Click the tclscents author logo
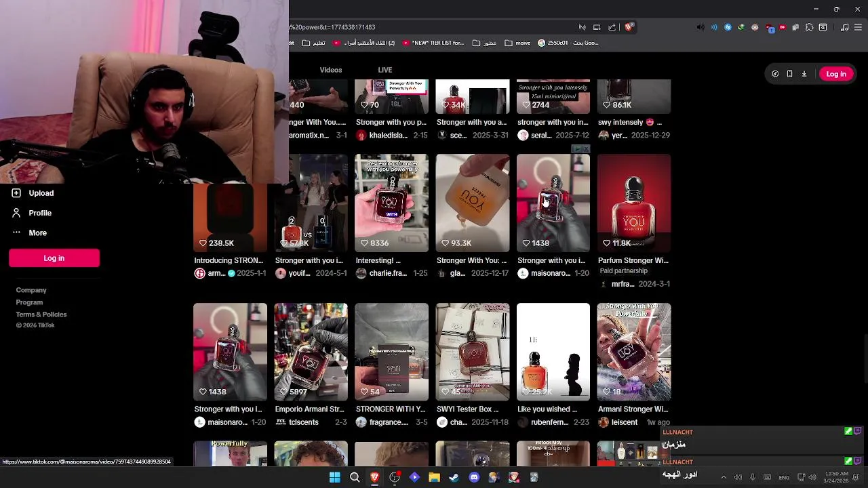The height and width of the screenshot is (488, 868). click(x=280, y=422)
